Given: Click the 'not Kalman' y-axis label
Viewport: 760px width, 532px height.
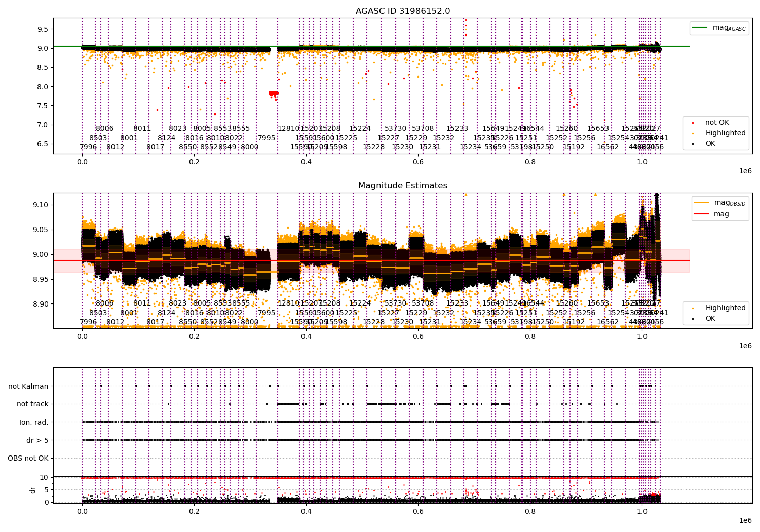Looking at the screenshot, I should (x=28, y=386).
